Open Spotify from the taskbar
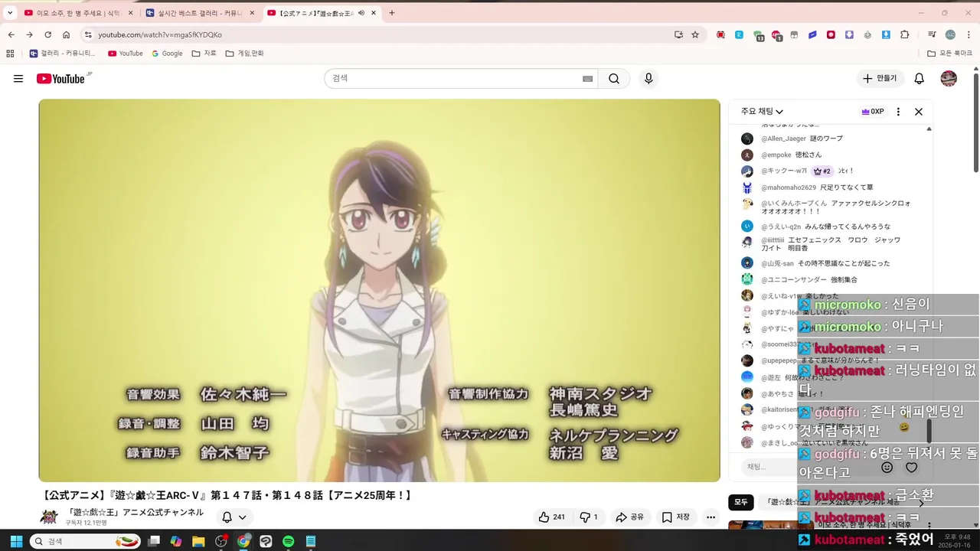 point(288,541)
